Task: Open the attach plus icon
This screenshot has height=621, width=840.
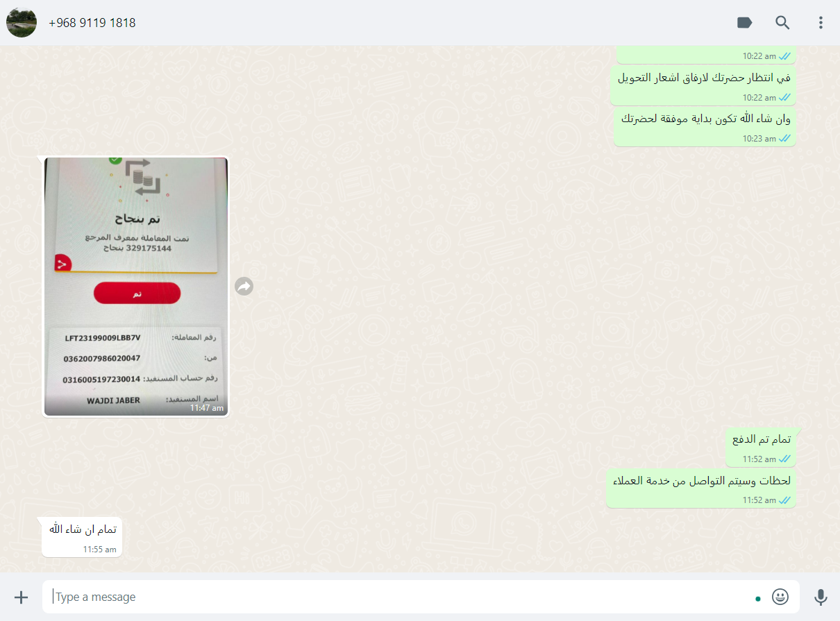Action: (x=22, y=597)
